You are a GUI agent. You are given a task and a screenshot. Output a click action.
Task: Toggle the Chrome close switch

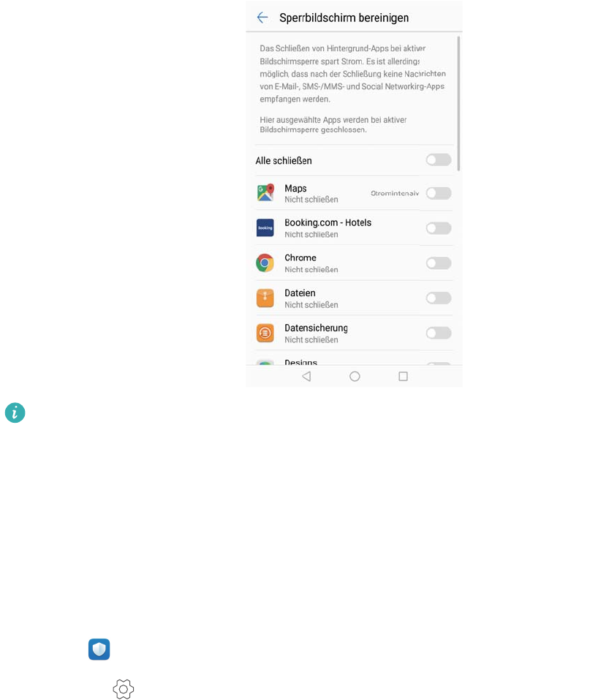coord(439,263)
